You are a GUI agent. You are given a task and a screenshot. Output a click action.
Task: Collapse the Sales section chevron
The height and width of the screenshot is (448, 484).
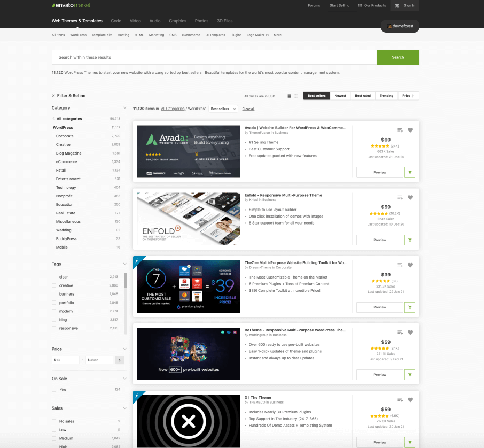(124, 408)
